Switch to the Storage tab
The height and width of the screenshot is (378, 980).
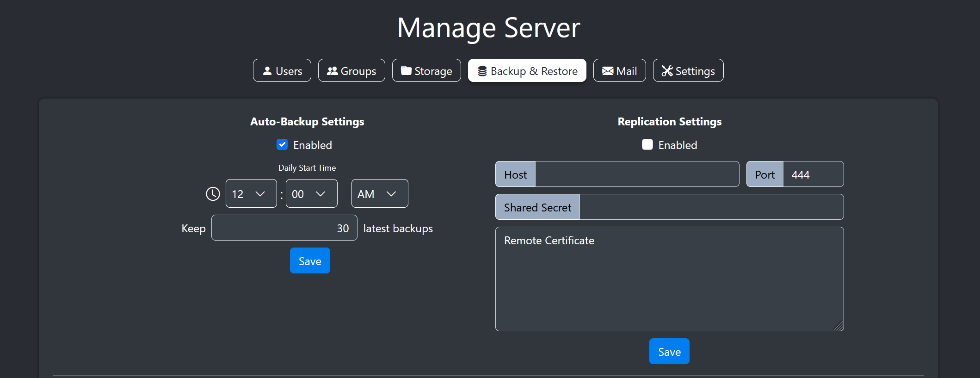click(426, 71)
